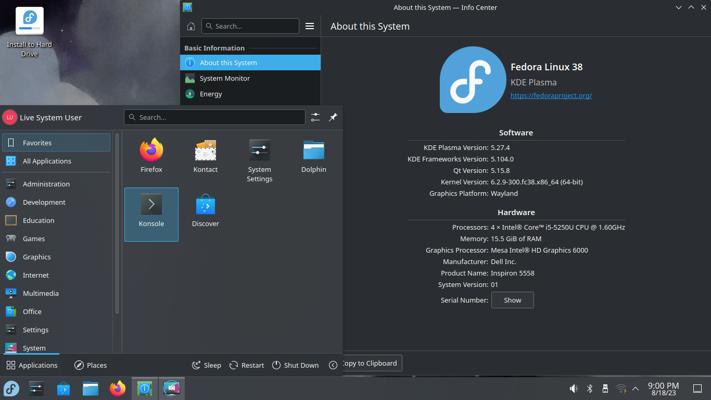Image resolution: width=711 pixels, height=400 pixels.
Task: Select System Monitor in the sidebar
Action: click(x=224, y=78)
